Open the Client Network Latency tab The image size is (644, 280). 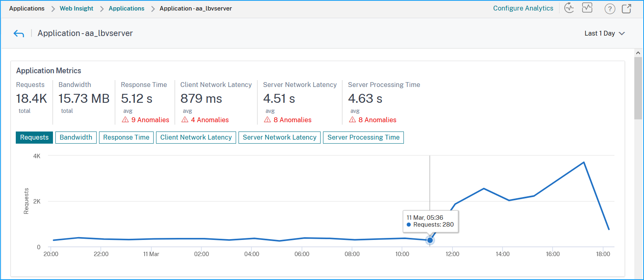196,138
